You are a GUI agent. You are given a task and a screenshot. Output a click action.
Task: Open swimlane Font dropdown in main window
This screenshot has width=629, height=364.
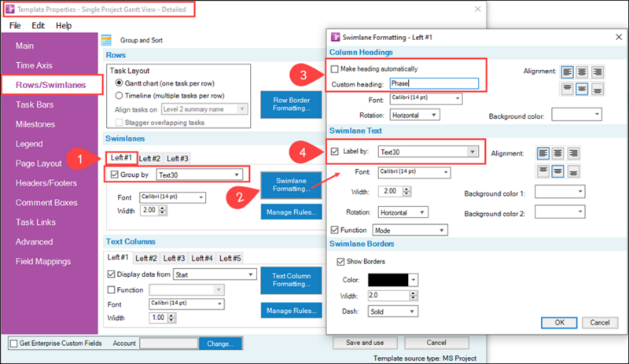click(172, 197)
